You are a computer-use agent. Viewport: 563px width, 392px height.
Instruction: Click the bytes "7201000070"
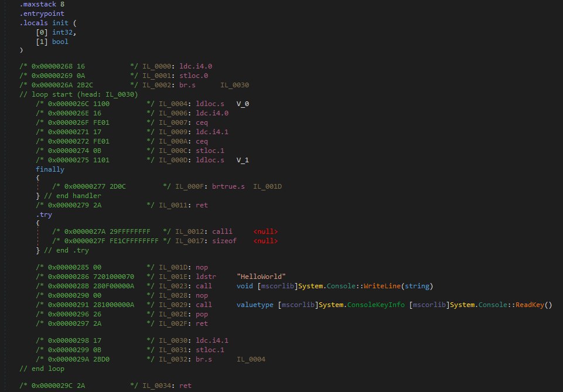(x=114, y=277)
